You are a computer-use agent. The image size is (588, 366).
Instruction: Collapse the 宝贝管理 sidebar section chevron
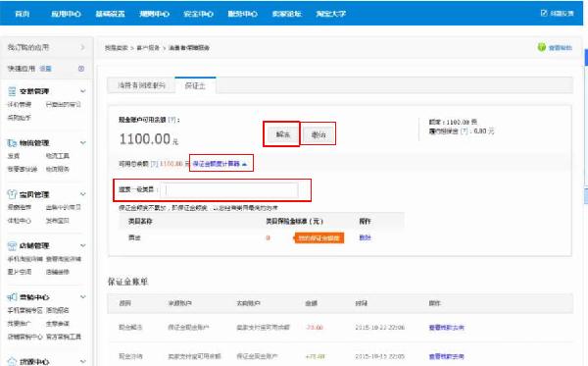click(83, 194)
